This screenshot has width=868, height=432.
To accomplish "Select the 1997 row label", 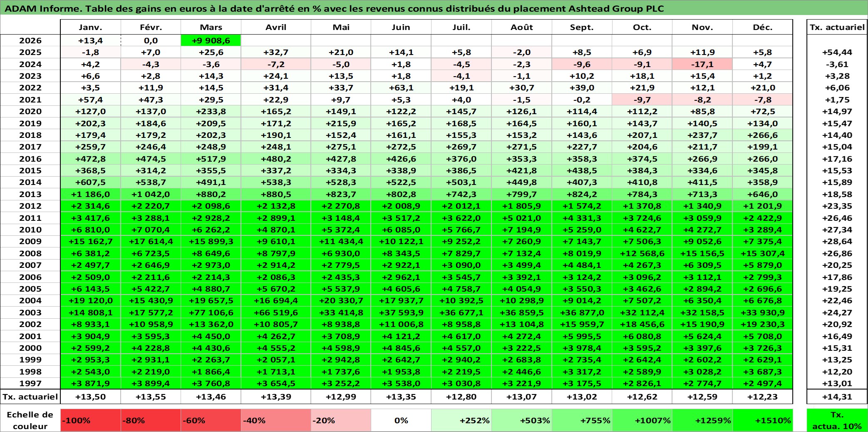I will click(x=30, y=383).
